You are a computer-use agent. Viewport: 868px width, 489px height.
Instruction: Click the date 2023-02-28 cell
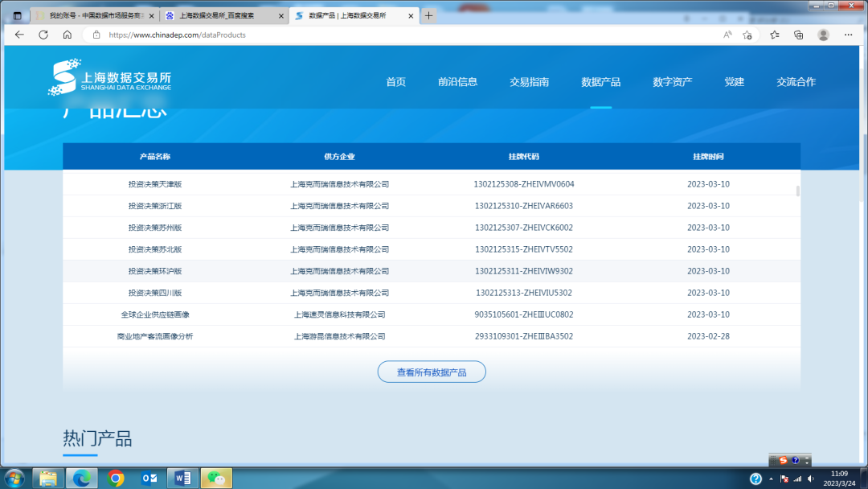(708, 336)
